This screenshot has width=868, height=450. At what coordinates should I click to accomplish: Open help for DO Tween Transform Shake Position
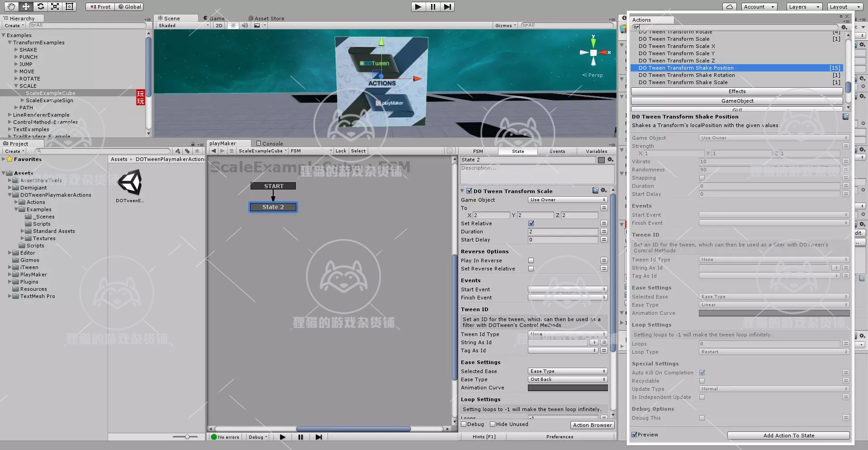(x=845, y=117)
